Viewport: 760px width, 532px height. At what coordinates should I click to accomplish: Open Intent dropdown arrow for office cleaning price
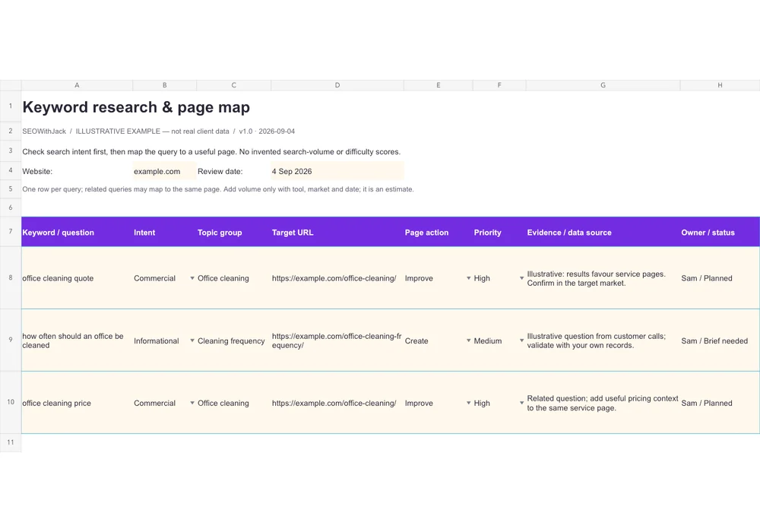192,403
